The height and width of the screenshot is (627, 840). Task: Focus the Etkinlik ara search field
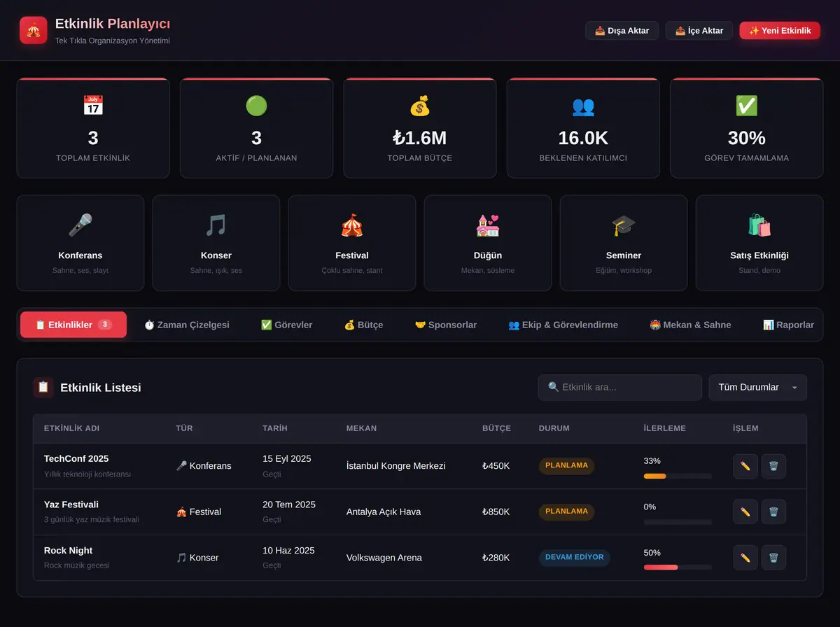(x=620, y=388)
